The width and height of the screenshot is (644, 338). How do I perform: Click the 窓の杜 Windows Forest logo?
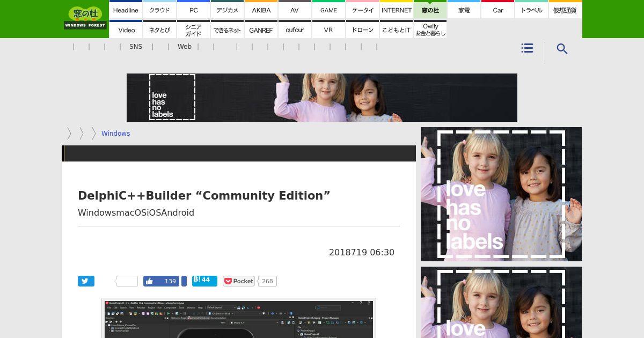pos(85,18)
